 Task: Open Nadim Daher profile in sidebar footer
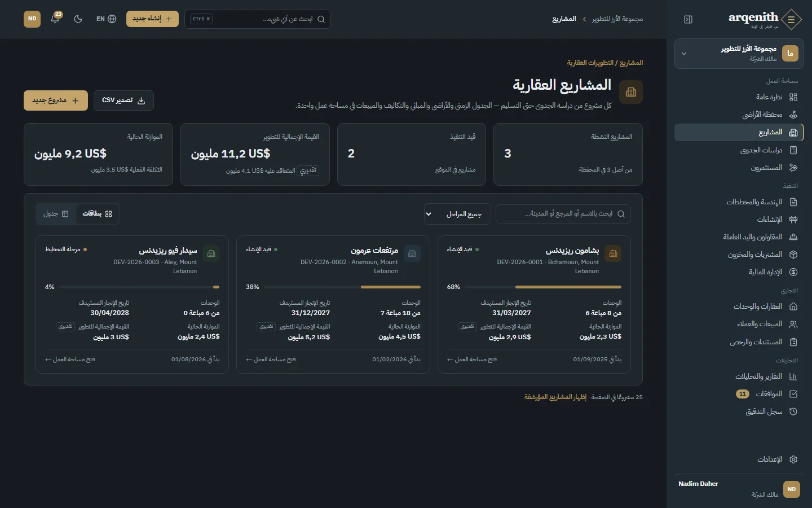pos(739,489)
